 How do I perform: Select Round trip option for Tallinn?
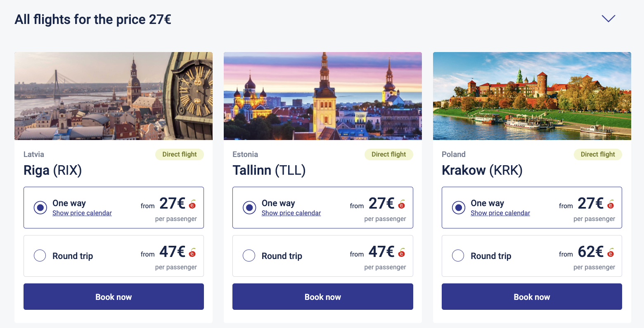click(249, 256)
